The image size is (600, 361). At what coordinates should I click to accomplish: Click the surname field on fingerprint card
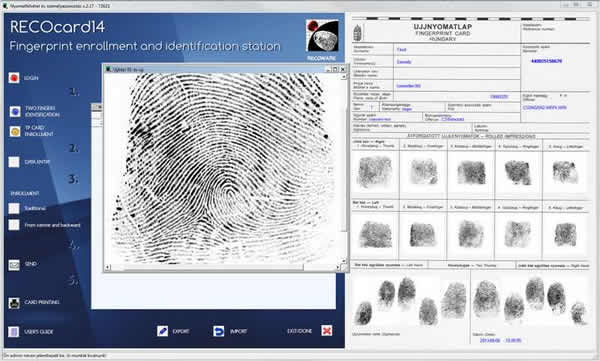coord(457,49)
